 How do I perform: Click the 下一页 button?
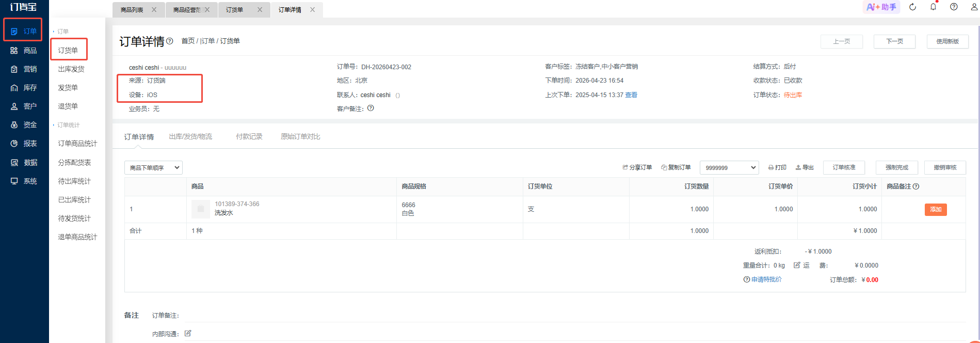[894, 41]
